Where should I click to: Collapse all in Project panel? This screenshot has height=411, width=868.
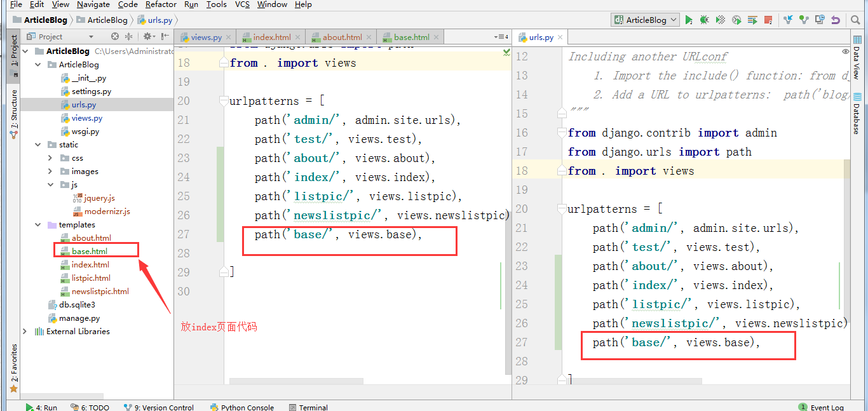[x=129, y=37]
